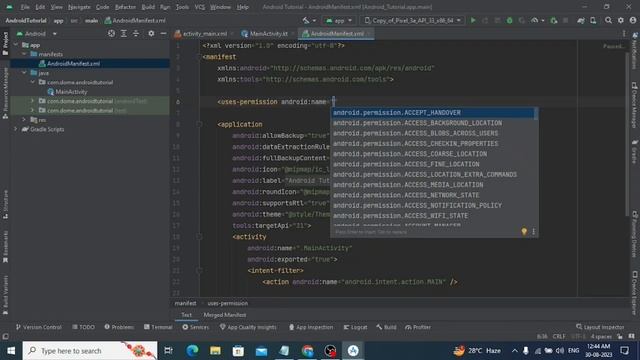Open the Android project view dropdown

click(x=37, y=33)
